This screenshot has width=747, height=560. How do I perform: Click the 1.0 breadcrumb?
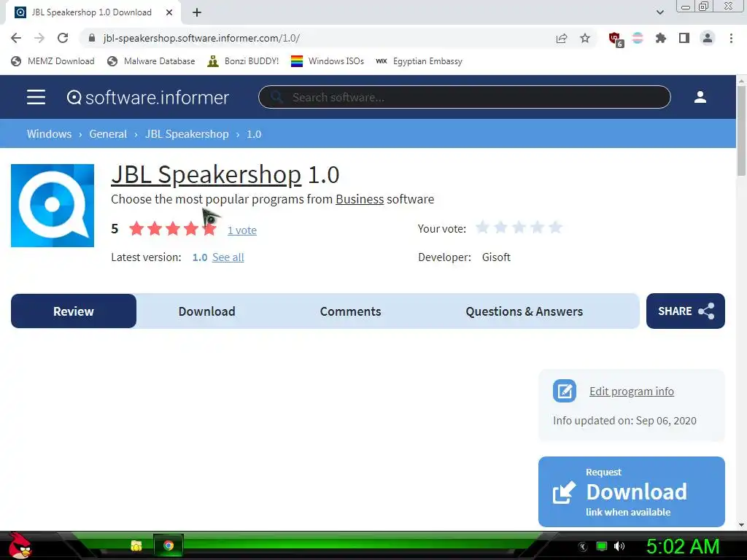(x=254, y=134)
